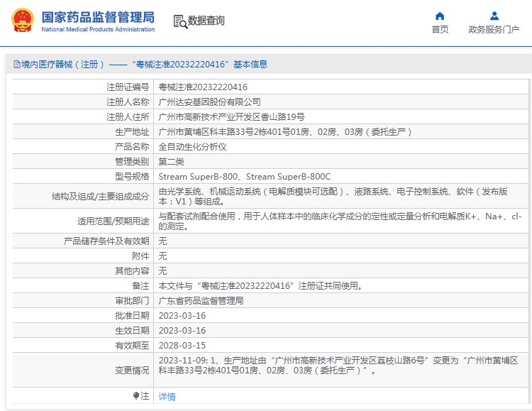
Task: Open 政务服务门户 portal text link
Action: pyautogui.click(x=494, y=30)
